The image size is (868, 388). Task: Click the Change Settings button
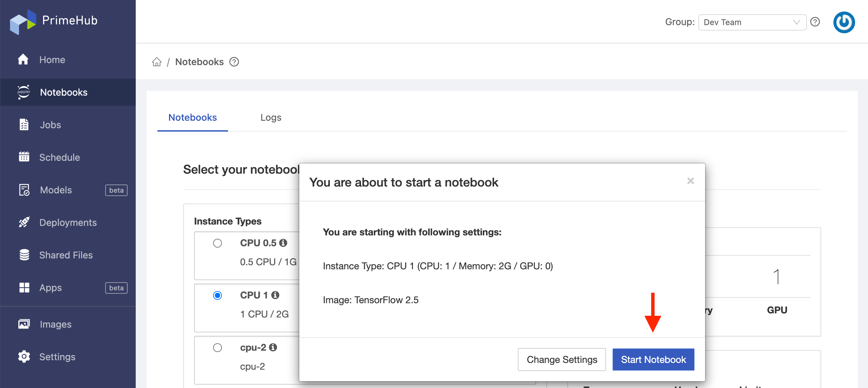pos(562,360)
